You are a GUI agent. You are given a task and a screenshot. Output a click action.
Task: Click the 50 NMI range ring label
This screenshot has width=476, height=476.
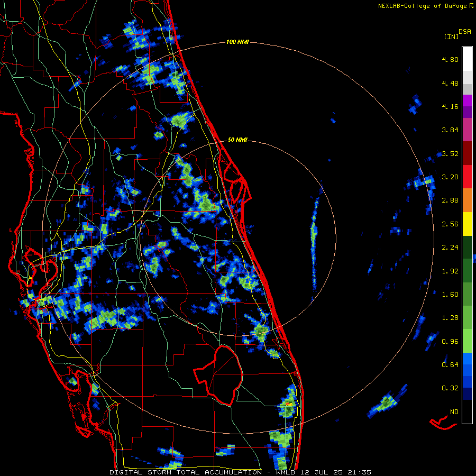237,140
